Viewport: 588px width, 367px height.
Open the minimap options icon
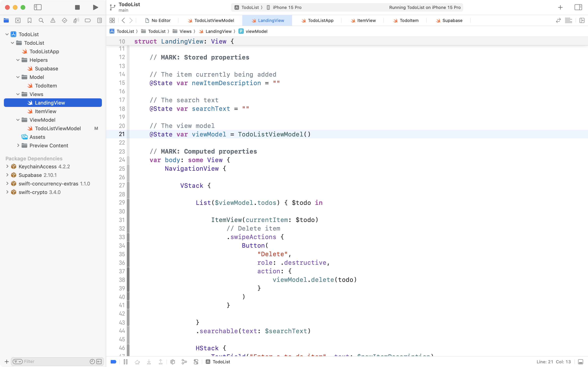pyautogui.click(x=569, y=20)
